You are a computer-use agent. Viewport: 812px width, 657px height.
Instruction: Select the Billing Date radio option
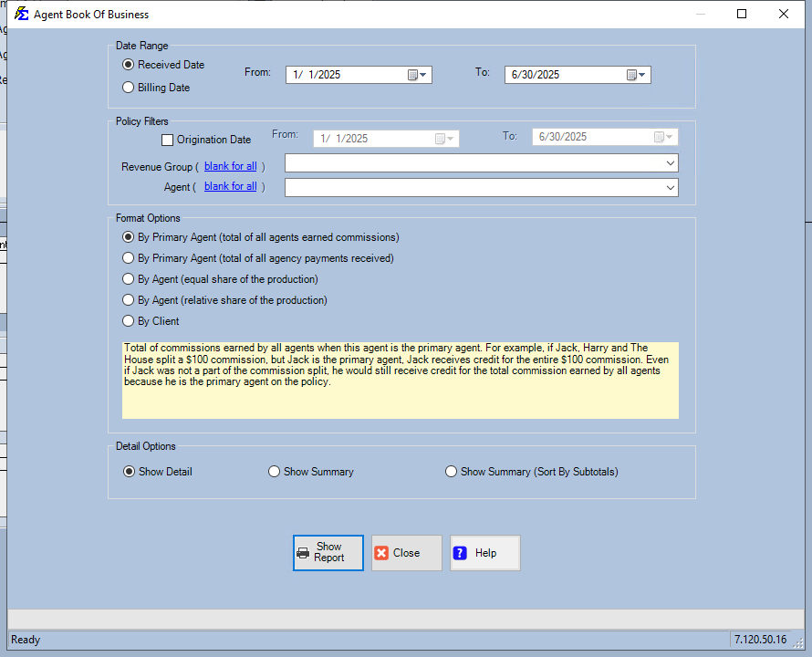click(x=129, y=88)
